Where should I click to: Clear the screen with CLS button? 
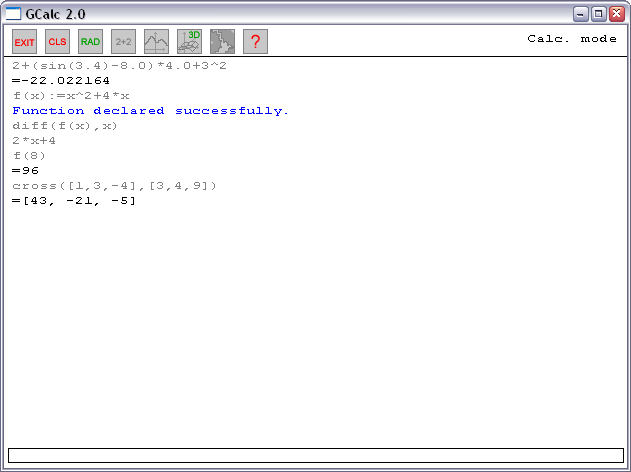(58, 41)
